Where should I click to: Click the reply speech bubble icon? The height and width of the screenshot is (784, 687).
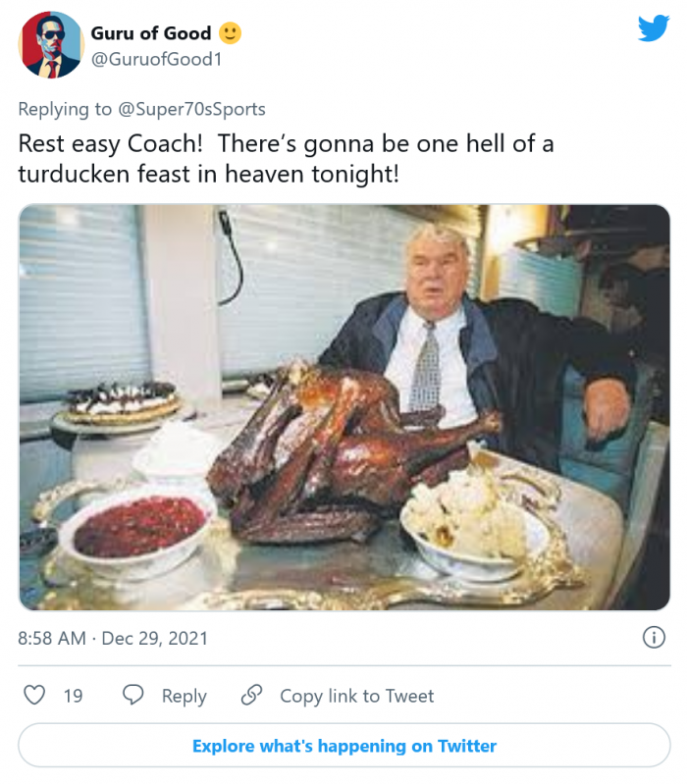coord(133,695)
